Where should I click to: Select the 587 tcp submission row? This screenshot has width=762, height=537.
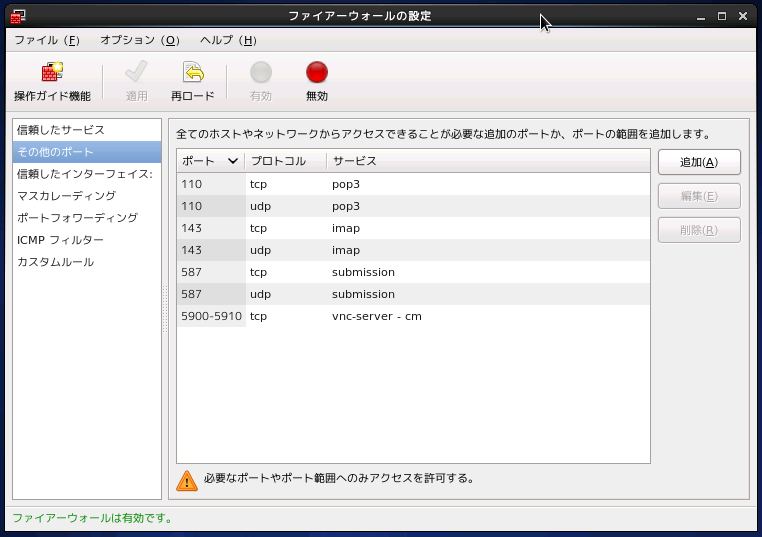click(414, 272)
